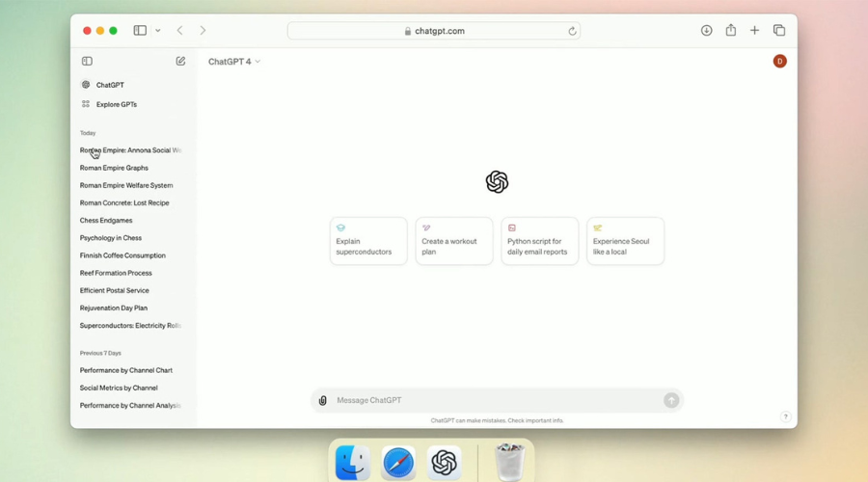The height and width of the screenshot is (482, 868).
Task: Open Roman Concrete: Lost Recipe chat
Action: [124, 203]
